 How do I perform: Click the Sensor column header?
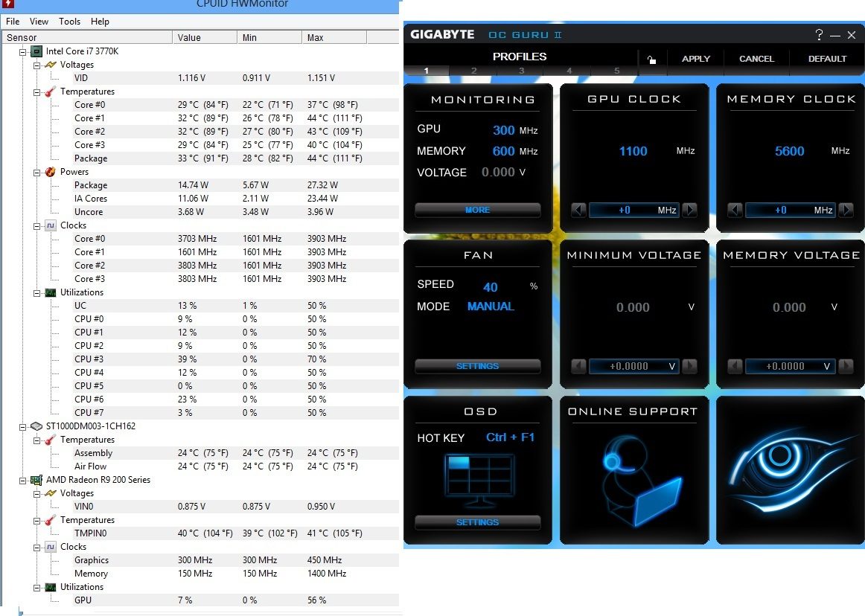tap(86, 37)
